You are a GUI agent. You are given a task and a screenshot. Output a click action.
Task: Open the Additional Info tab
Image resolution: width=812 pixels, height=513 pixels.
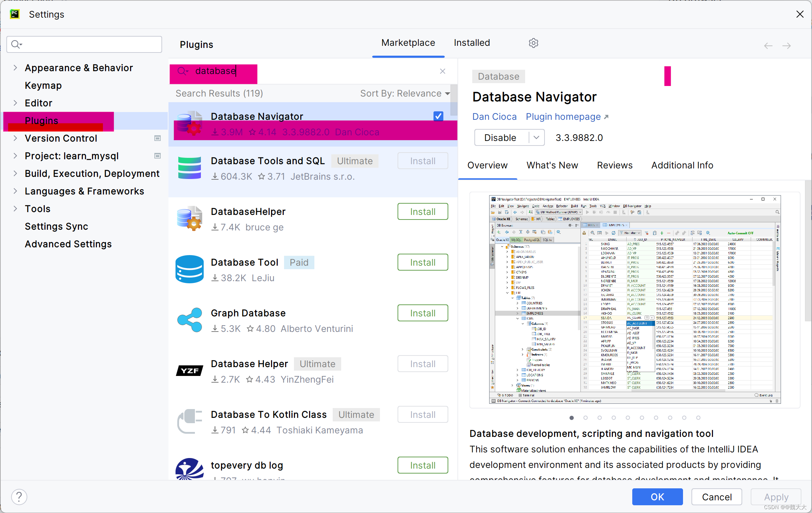pyautogui.click(x=682, y=165)
